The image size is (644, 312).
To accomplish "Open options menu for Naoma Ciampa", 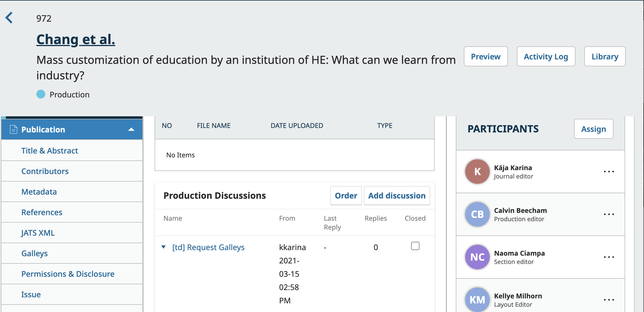I will (x=609, y=257).
